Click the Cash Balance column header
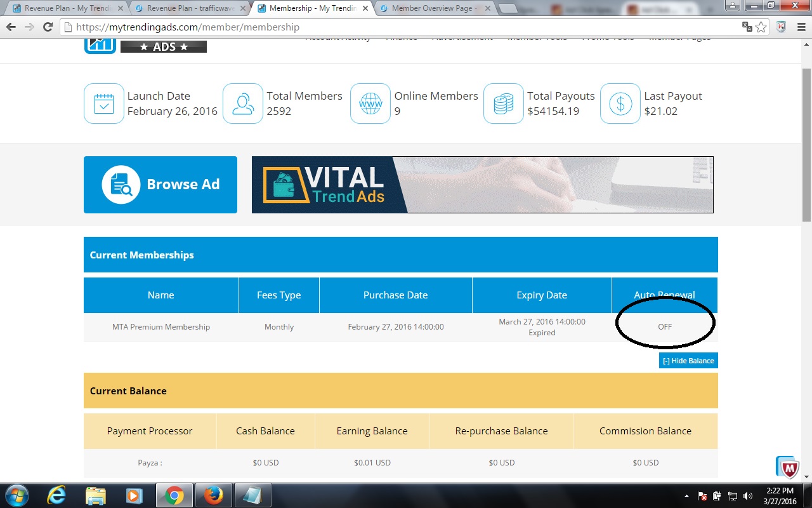 pos(266,431)
